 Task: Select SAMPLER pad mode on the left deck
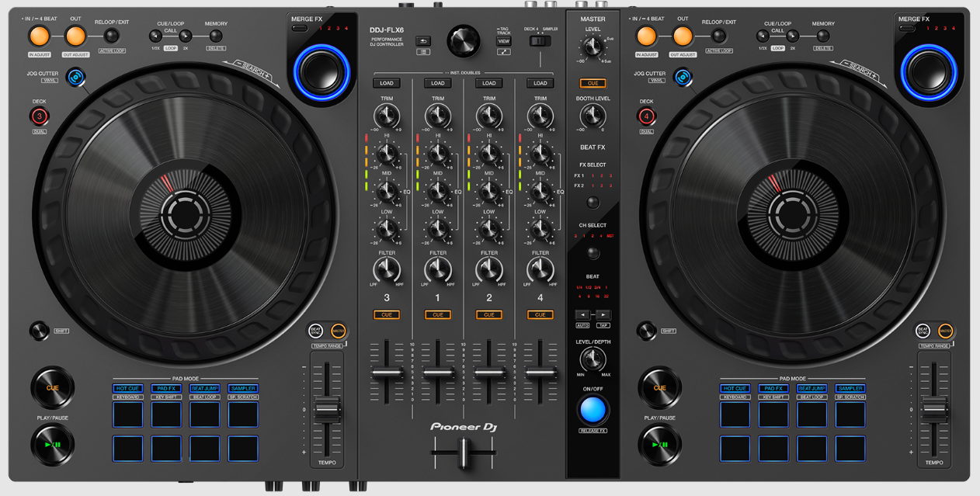pos(243,388)
